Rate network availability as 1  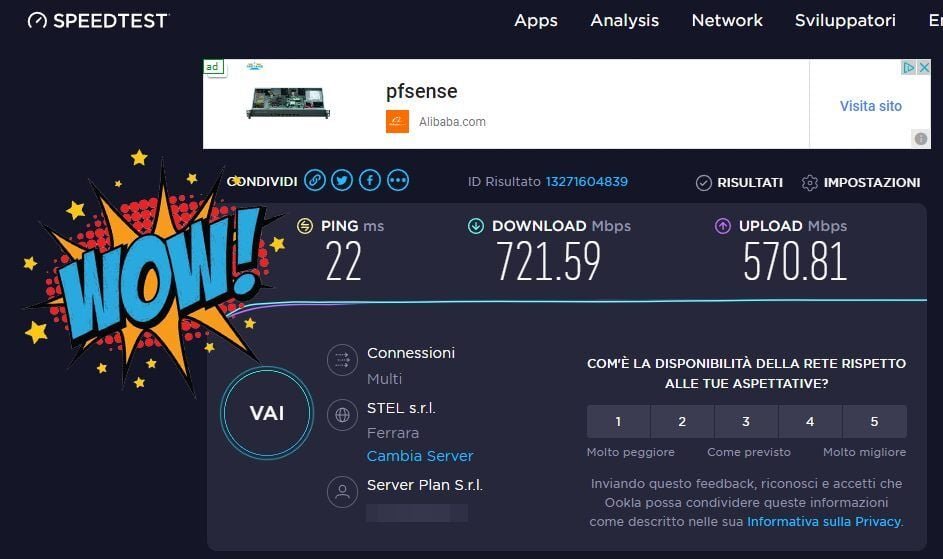click(x=618, y=421)
